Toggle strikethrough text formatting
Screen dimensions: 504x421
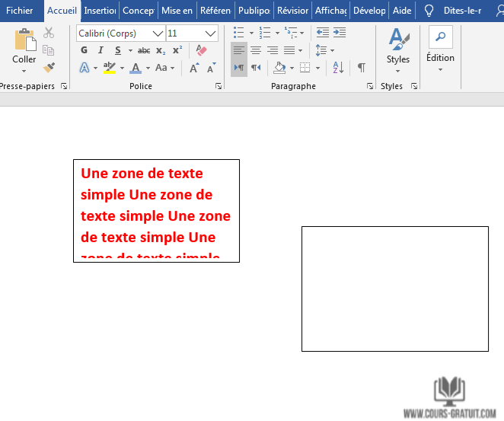[143, 50]
